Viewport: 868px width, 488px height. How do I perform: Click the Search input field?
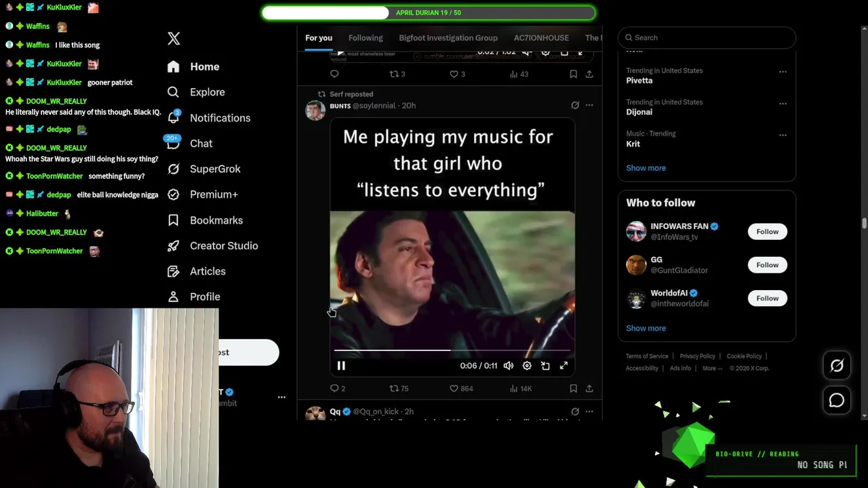(707, 38)
